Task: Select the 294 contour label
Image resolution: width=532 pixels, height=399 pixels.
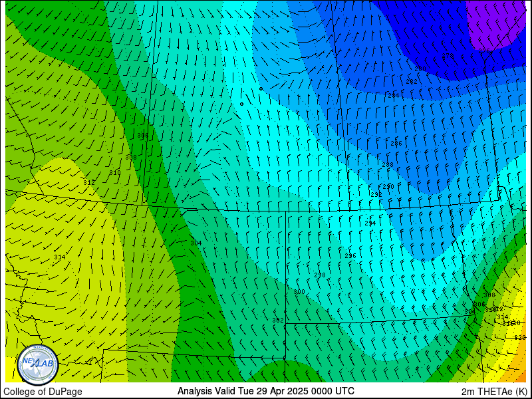Action: click(370, 223)
